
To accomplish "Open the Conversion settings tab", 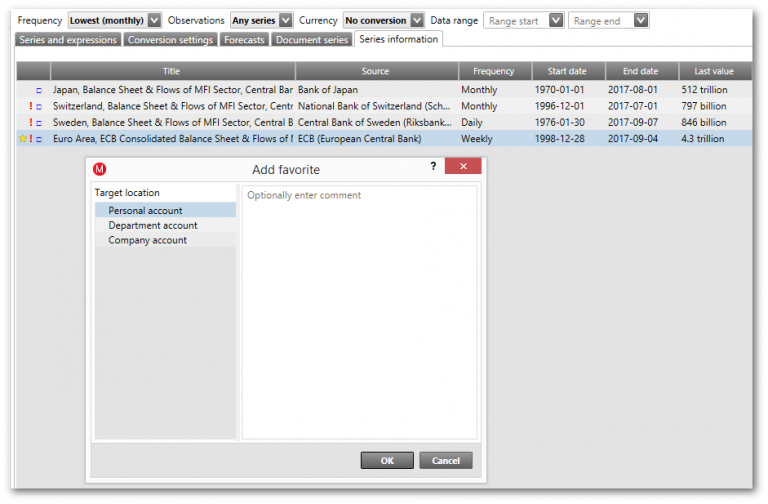I will [170, 40].
